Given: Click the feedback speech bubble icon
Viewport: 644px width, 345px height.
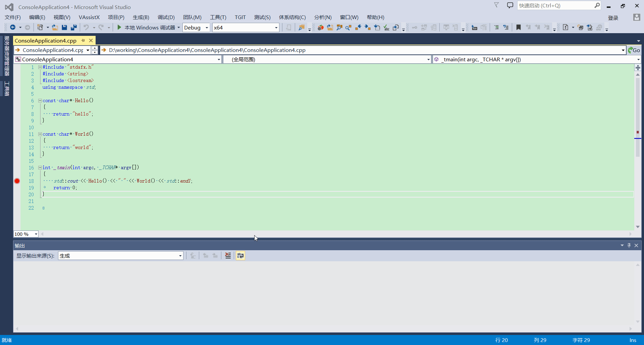Looking at the screenshot, I should [x=510, y=5].
